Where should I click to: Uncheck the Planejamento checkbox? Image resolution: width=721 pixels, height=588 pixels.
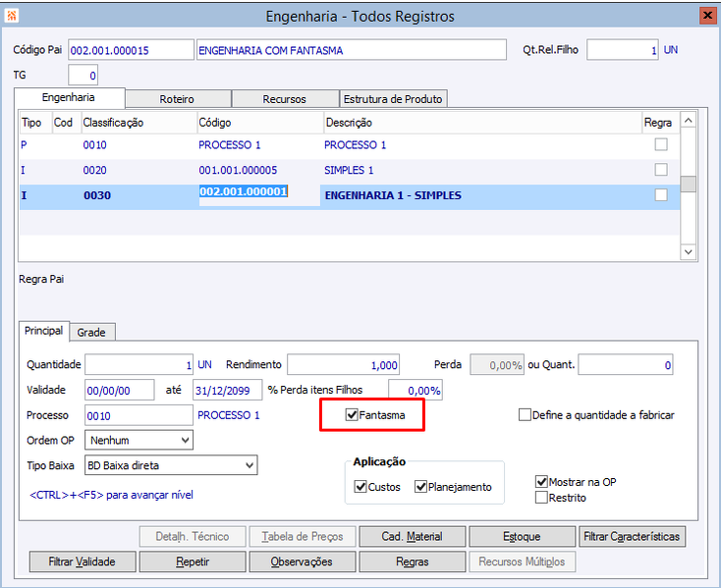(x=420, y=487)
